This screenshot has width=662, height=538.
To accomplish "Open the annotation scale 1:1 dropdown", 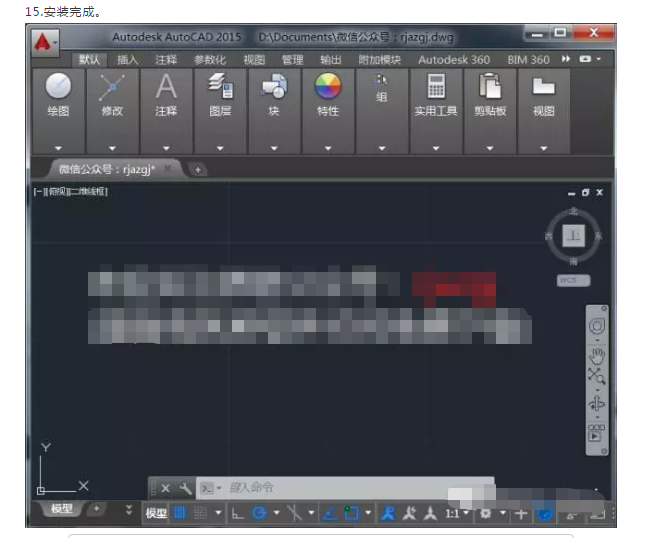I will pyautogui.click(x=457, y=513).
